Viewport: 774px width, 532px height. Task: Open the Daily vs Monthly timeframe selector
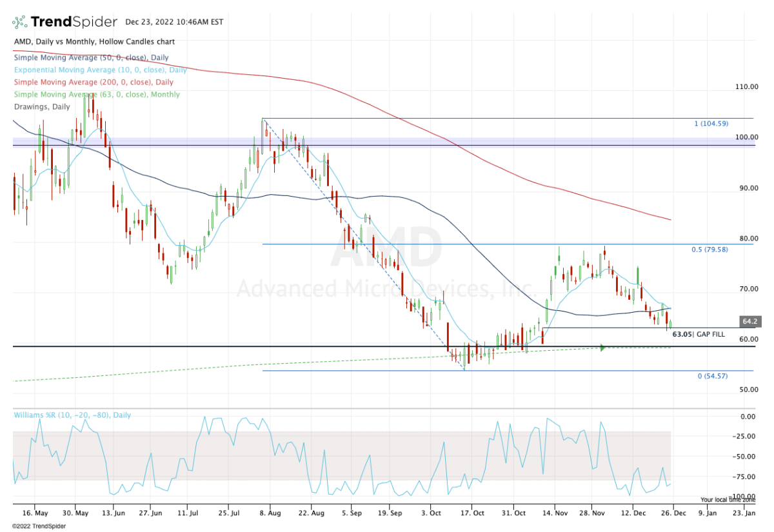pyautogui.click(x=64, y=41)
